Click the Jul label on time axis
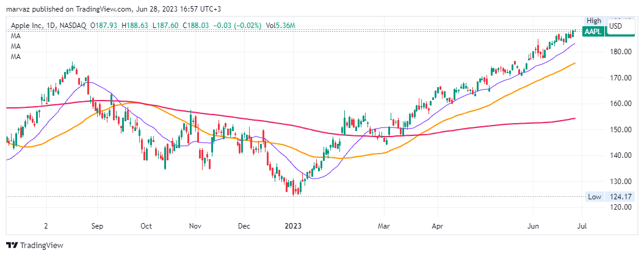The width and height of the screenshot is (644, 256). [x=582, y=226]
